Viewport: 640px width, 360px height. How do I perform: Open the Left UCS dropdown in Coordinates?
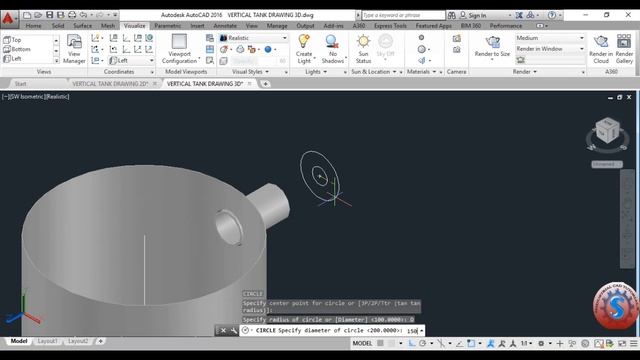[131, 60]
